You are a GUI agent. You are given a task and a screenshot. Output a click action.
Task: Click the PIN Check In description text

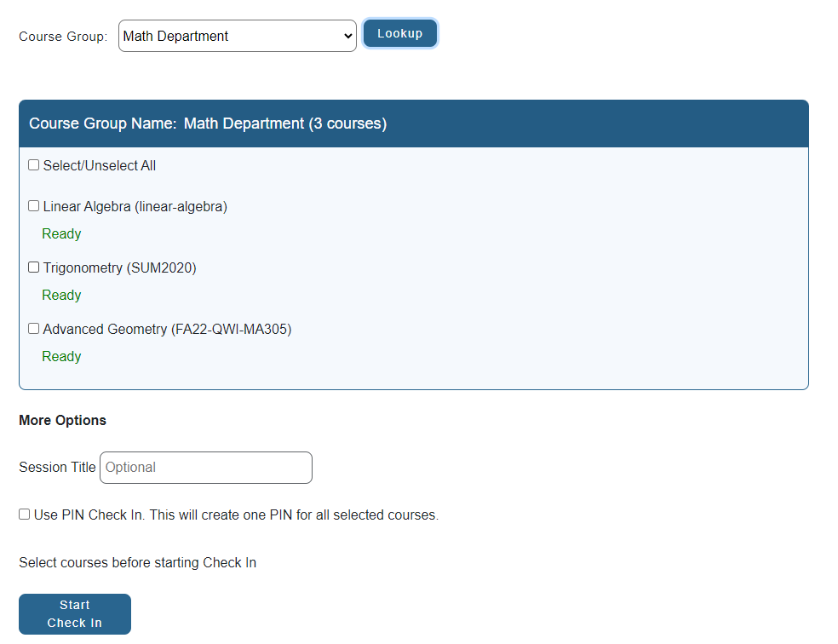(236, 515)
